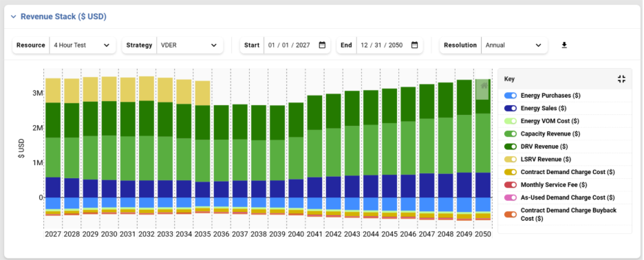Open the Strategy dropdown showing VDER

click(190, 45)
